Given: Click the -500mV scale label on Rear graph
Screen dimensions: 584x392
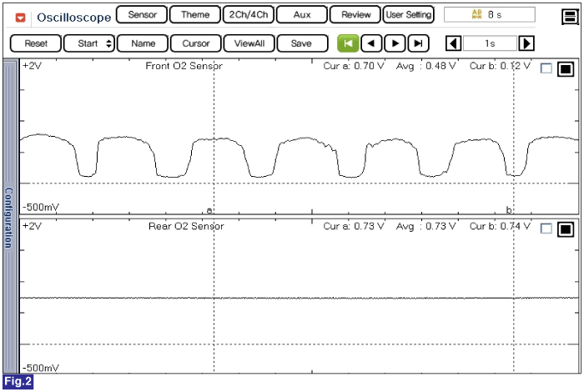Looking at the screenshot, I should click(41, 368).
